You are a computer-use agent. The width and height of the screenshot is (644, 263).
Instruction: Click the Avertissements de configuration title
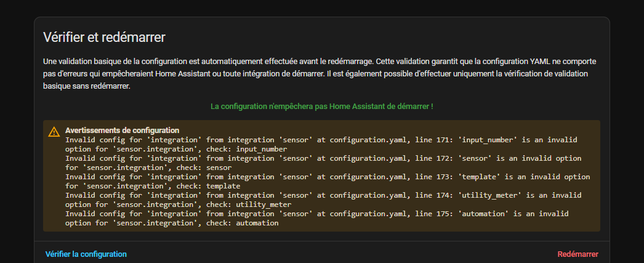122,131
